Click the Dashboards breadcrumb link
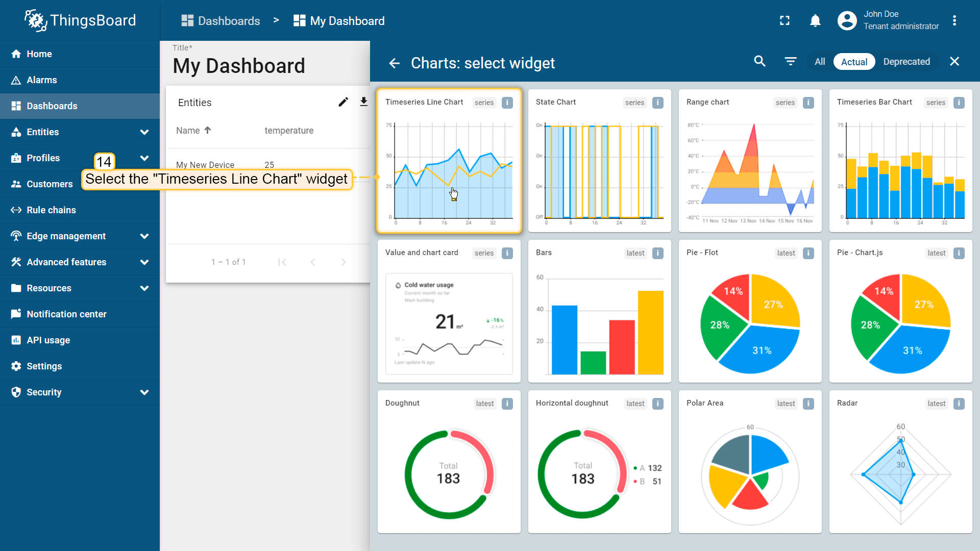Screen dimensions: 980x551 (x=220, y=21)
